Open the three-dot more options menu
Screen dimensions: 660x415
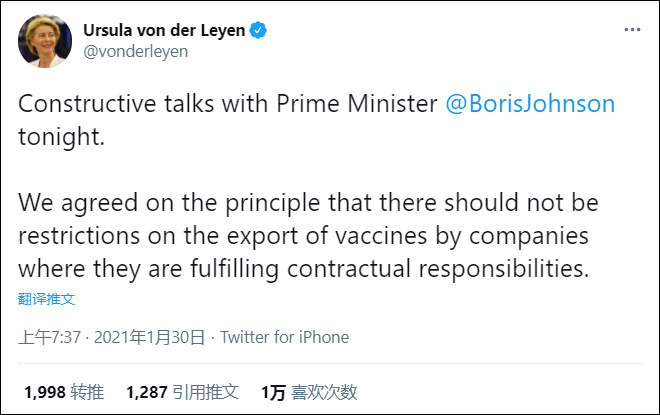(631, 31)
